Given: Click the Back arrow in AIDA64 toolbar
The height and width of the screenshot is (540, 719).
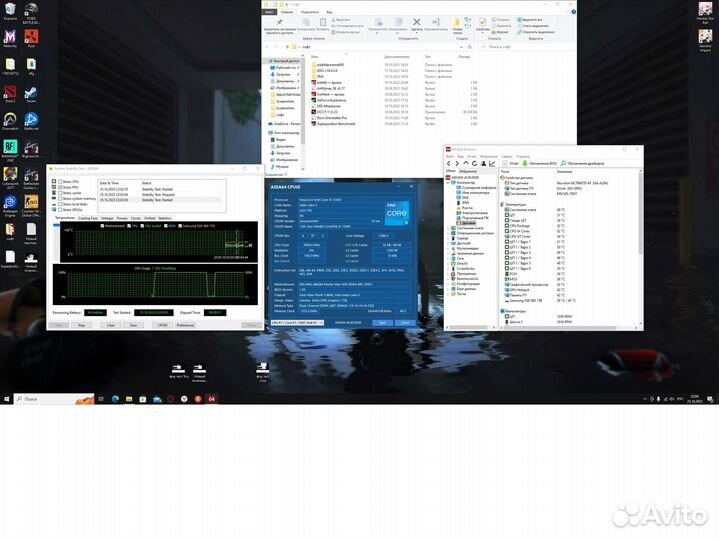Looking at the screenshot, I should (448, 164).
